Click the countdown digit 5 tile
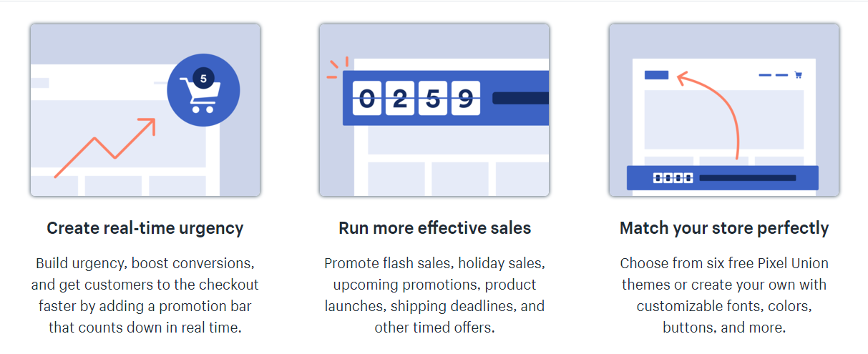The width and height of the screenshot is (868, 354). (432, 98)
